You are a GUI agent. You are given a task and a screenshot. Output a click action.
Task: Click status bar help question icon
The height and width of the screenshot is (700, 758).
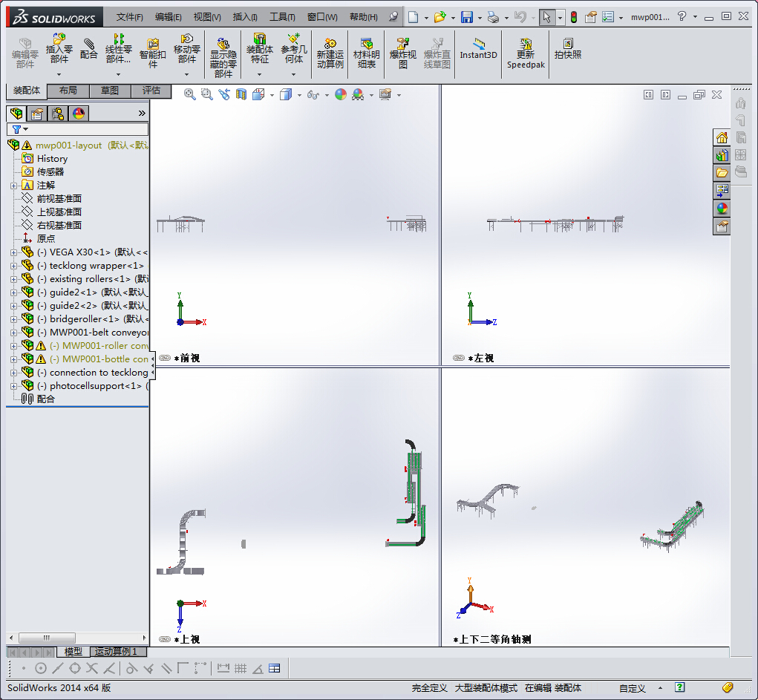pos(680,687)
